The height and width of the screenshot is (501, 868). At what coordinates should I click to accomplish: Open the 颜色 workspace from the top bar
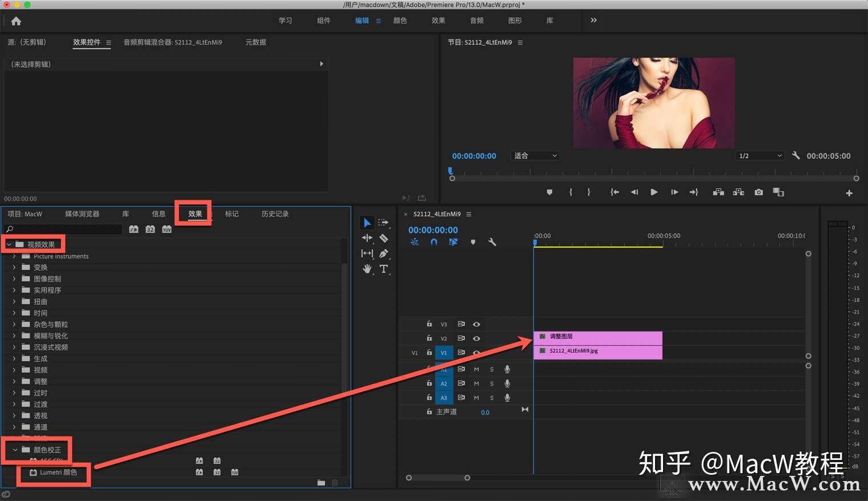pyautogui.click(x=400, y=21)
